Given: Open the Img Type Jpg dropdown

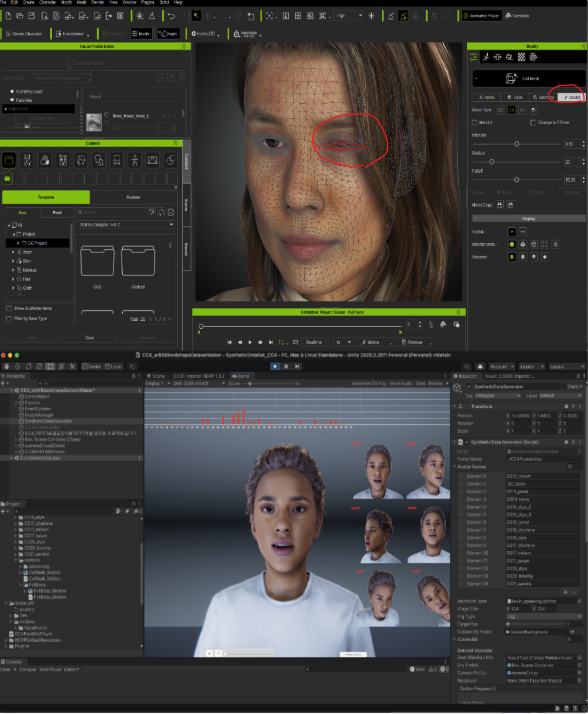Looking at the screenshot, I should [544, 616].
